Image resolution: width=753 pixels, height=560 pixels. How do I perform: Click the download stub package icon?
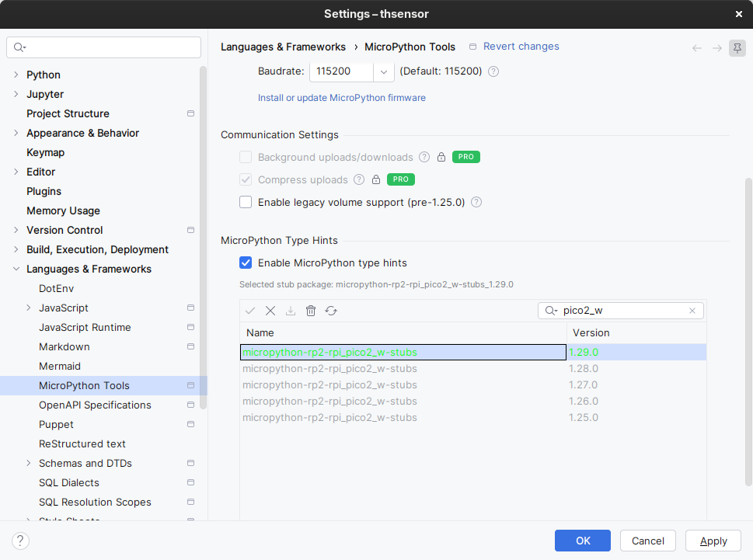point(291,311)
